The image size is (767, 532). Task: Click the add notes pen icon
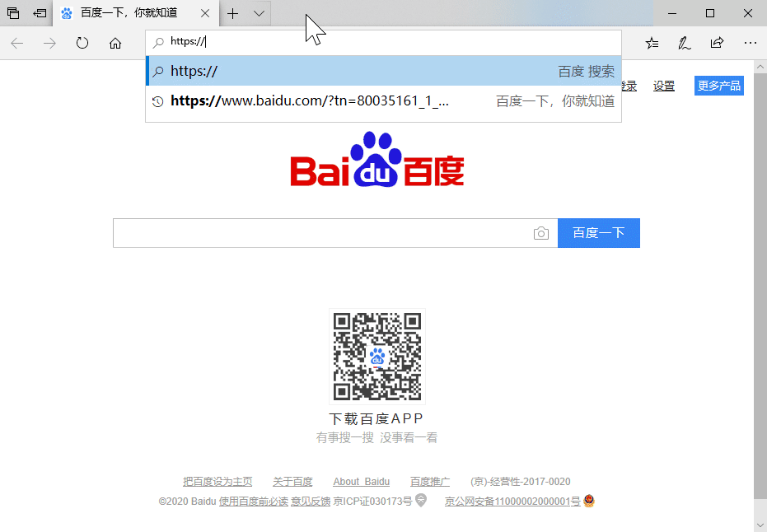685,43
